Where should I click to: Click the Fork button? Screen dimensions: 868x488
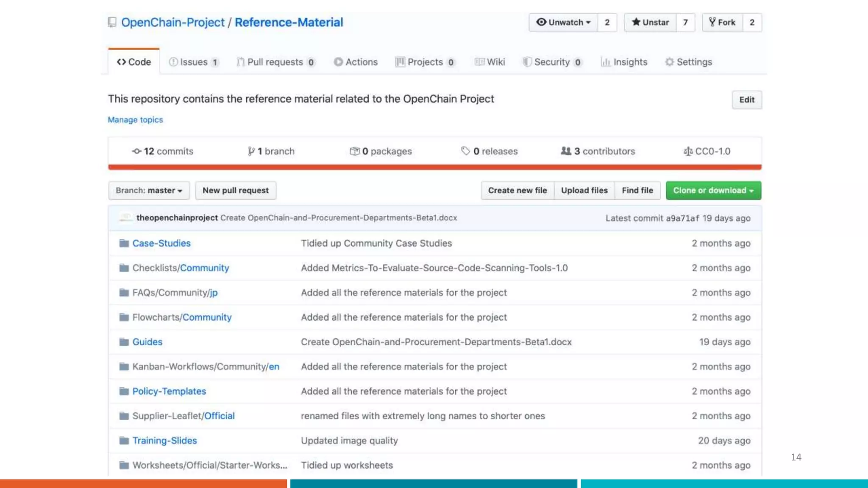[x=722, y=22]
